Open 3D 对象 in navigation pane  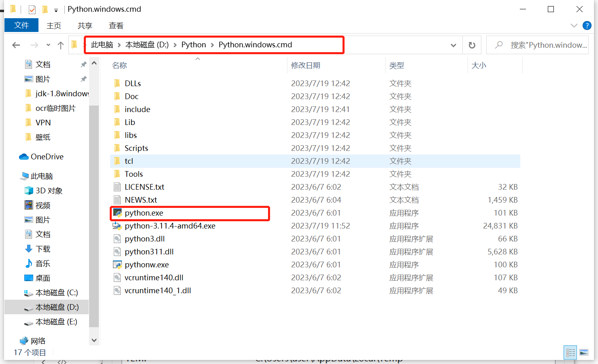[49, 190]
